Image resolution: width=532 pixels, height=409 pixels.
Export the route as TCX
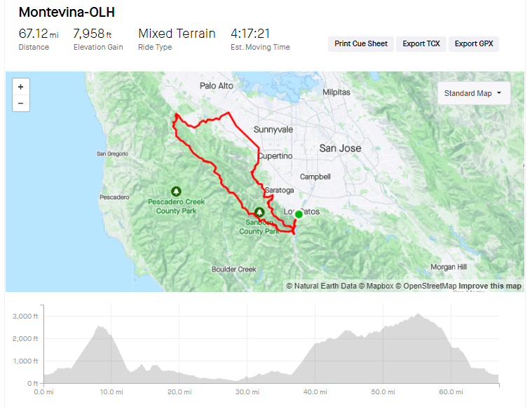click(x=421, y=43)
